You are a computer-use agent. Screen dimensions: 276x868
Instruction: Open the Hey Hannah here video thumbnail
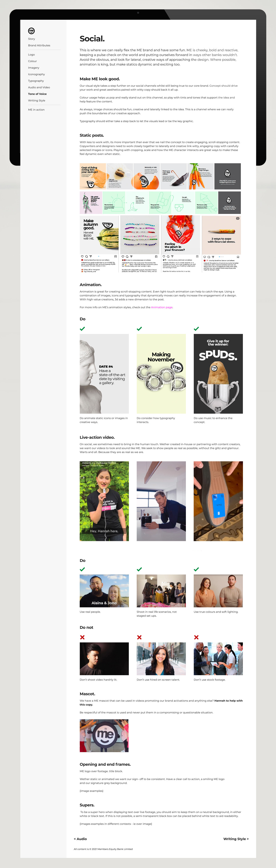[104, 501]
